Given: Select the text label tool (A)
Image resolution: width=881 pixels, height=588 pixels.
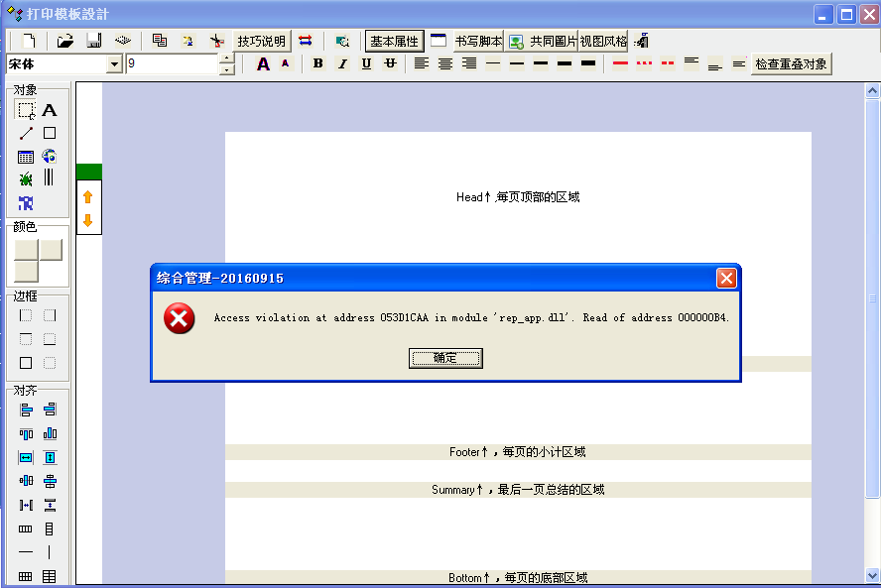Looking at the screenshot, I should pyautogui.click(x=49, y=110).
